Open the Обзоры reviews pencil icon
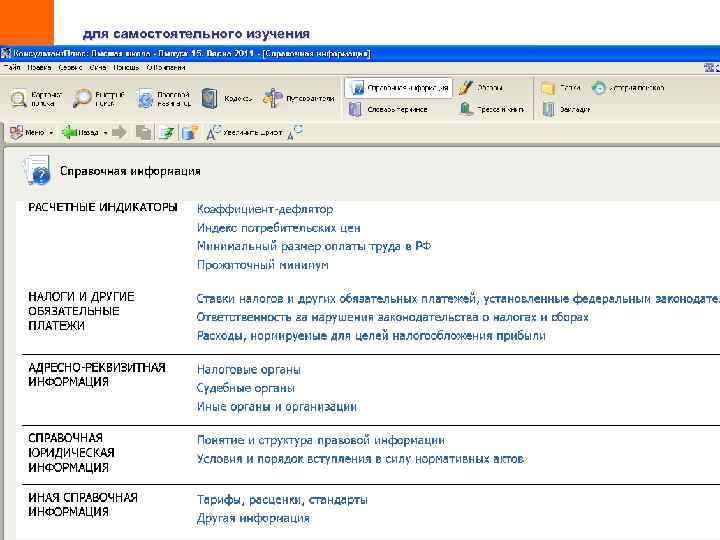720x540 pixels. pyautogui.click(x=466, y=87)
